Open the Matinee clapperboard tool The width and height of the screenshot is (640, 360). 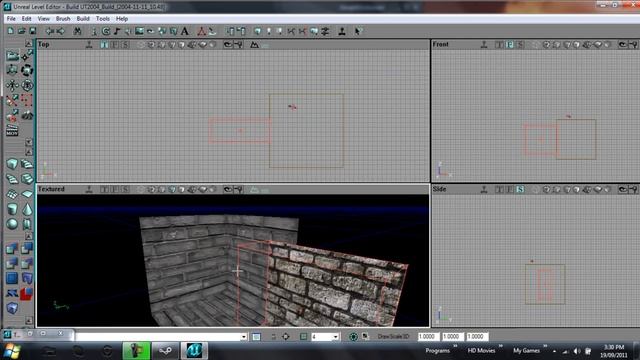click(12, 130)
